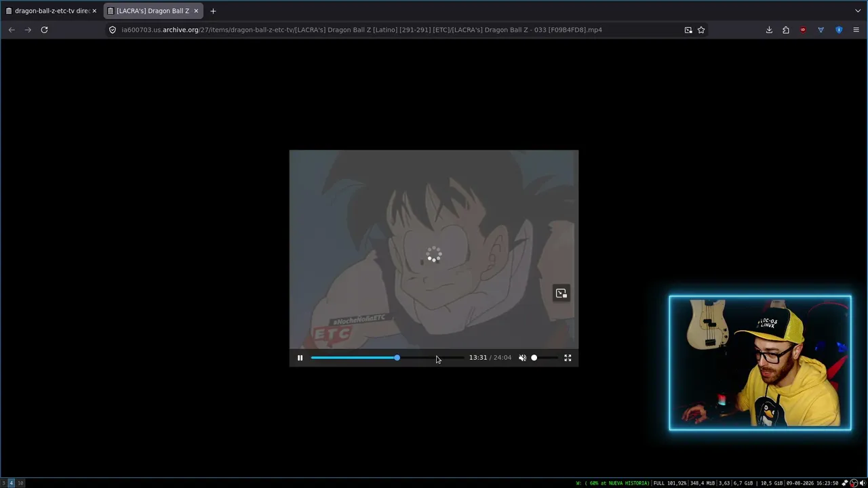Screen dimensions: 868x488
Task: Go back to previous page
Action: pos(12,30)
